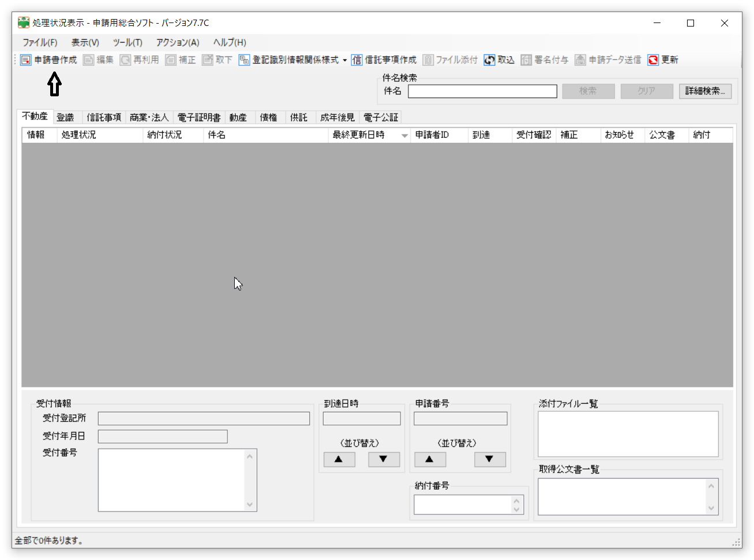
Task: Click the 申請データ送信 send icon
Action: (x=580, y=60)
